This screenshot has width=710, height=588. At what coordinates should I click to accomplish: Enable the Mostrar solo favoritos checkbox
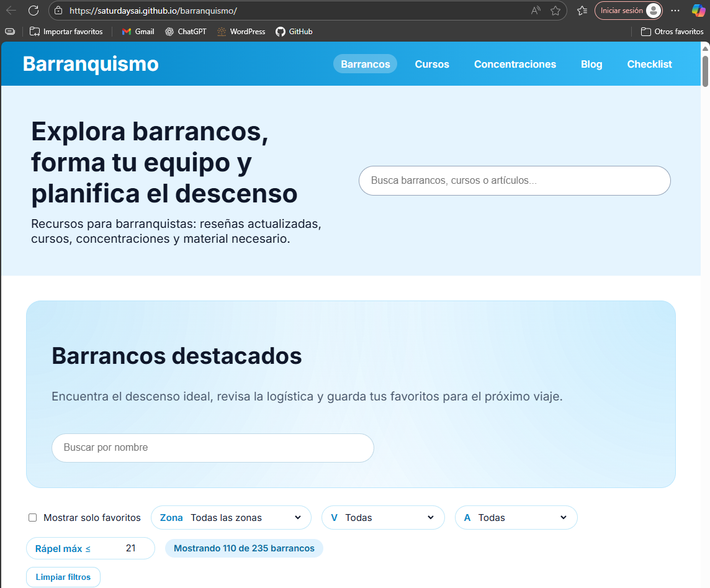[33, 518]
